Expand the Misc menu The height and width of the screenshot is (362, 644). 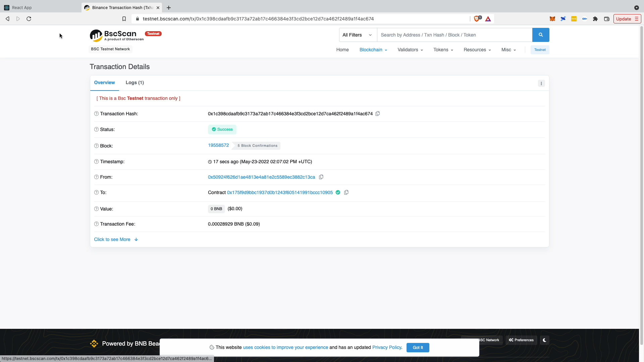click(x=508, y=50)
